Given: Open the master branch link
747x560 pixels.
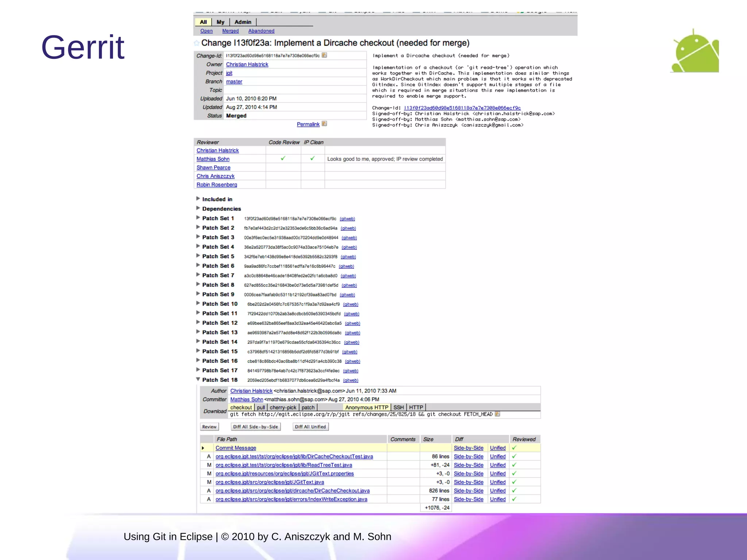Looking at the screenshot, I should (234, 82).
